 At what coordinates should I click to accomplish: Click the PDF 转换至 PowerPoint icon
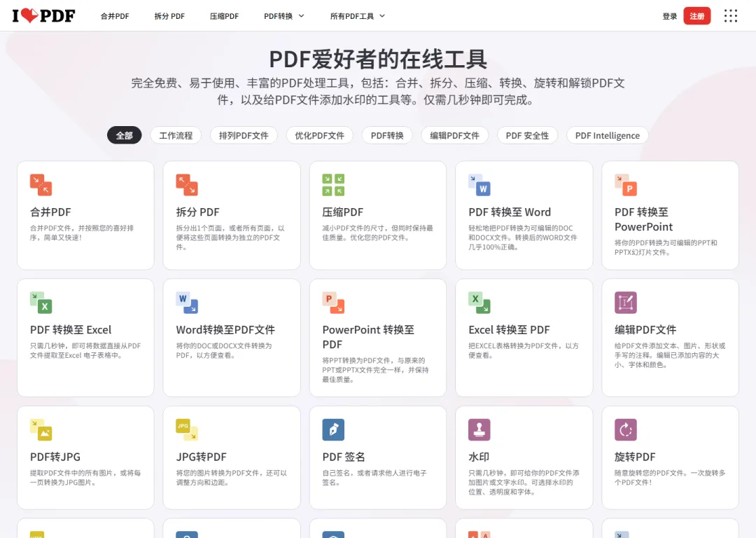pyautogui.click(x=626, y=185)
